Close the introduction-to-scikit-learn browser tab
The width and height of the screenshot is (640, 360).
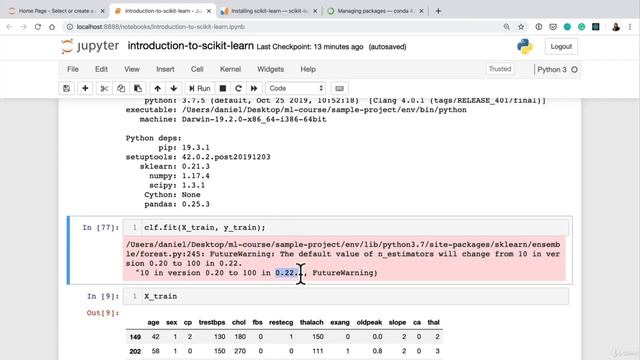click(209, 11)
